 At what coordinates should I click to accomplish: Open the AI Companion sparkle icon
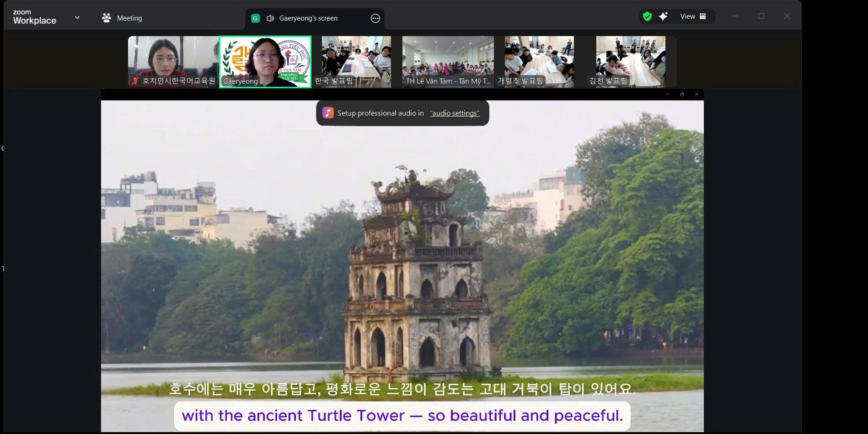click(663, 16)
